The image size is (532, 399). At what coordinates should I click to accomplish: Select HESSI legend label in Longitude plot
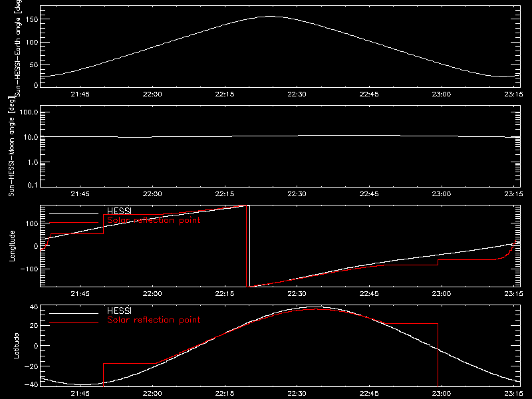(119, 211)
